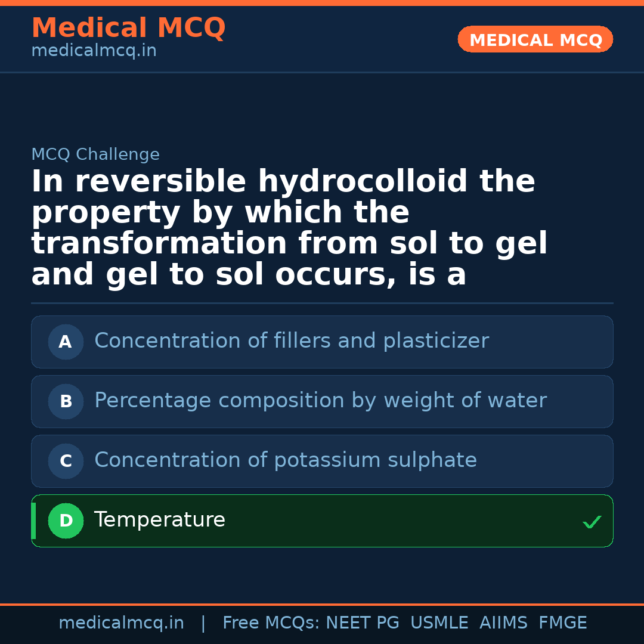Pick "Concentration of potassium sulphate" option text
This screenshot has height=644, width=644.
(285, 460)
